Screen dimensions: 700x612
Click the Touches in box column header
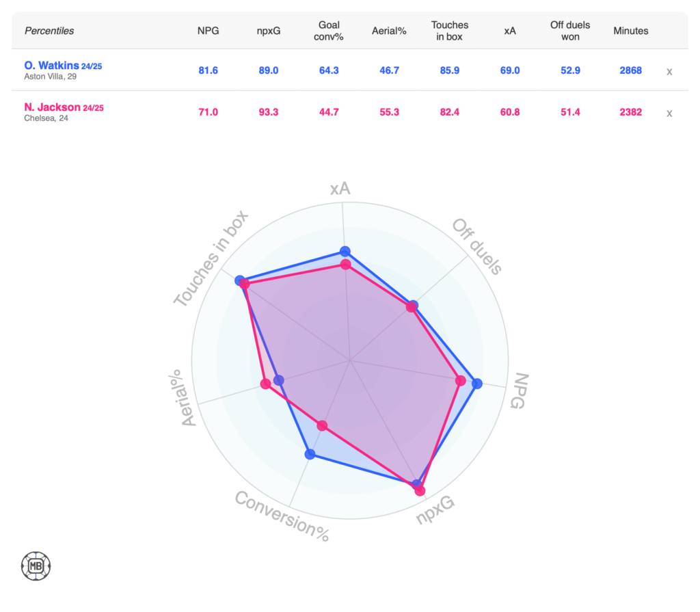click(x=450, y=31)
